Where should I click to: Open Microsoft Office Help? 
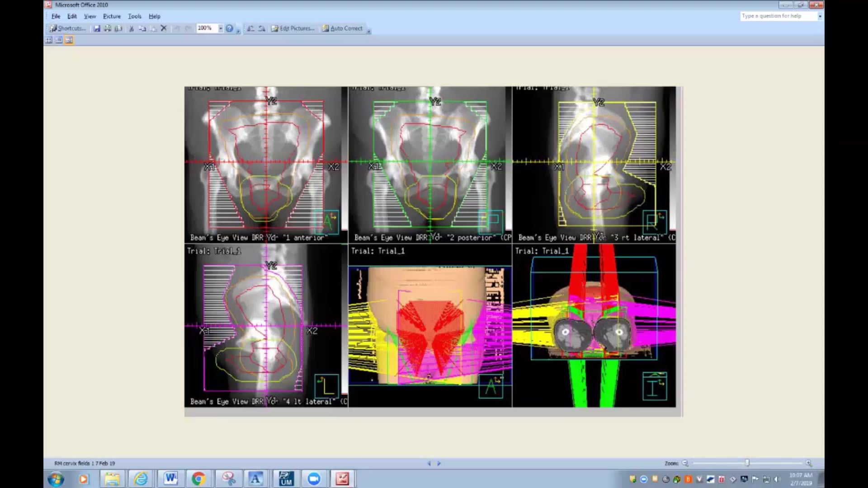230,28
